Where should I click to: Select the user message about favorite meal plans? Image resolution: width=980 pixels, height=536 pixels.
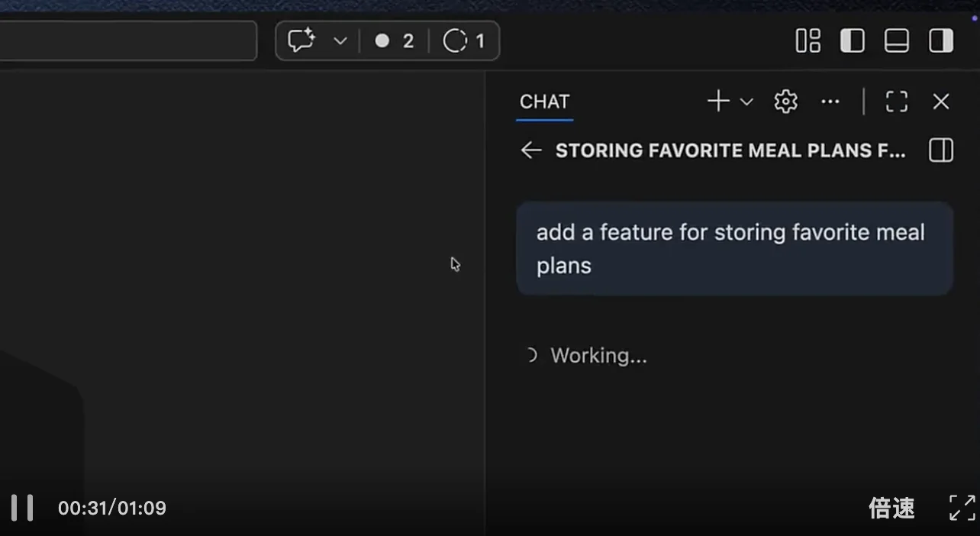pyautogui.click(x=732, y=247)
